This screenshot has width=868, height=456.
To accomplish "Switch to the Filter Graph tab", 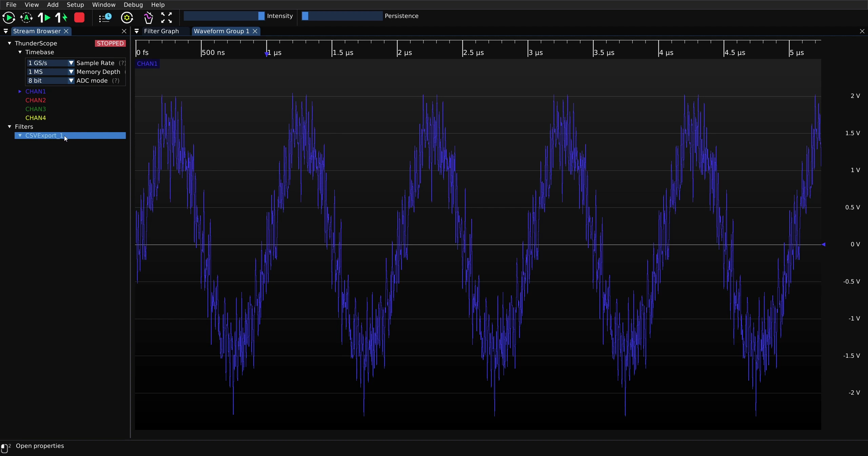I will 161,31.
